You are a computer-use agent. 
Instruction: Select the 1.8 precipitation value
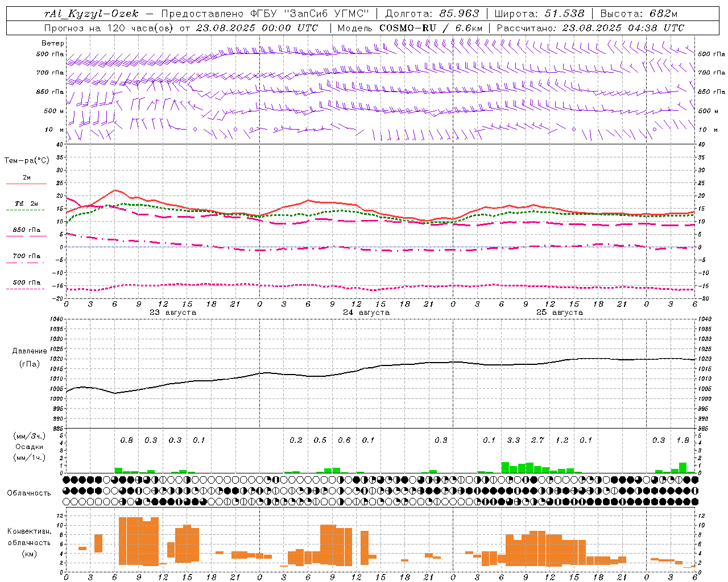point(682,440)
